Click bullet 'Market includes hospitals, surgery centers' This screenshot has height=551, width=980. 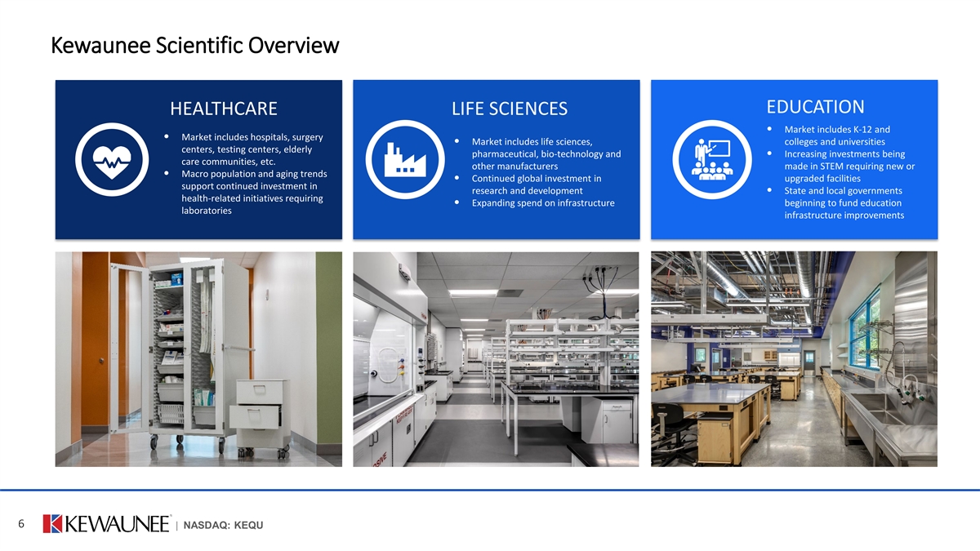[x=245, y=149]
